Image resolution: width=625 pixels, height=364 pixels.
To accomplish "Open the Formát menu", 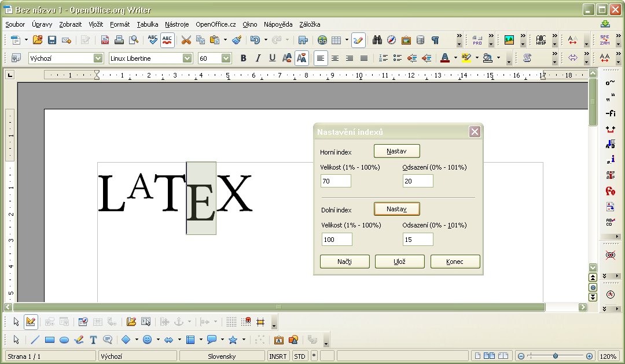I will click(x=120, y=24).
